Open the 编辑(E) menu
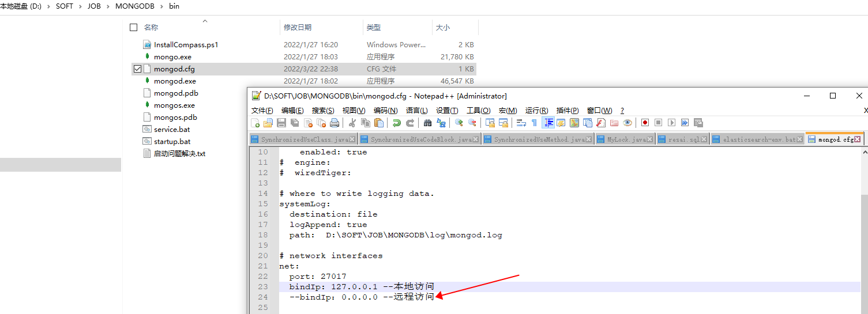Viewport: 868px width, 314px height. (292, 111)
